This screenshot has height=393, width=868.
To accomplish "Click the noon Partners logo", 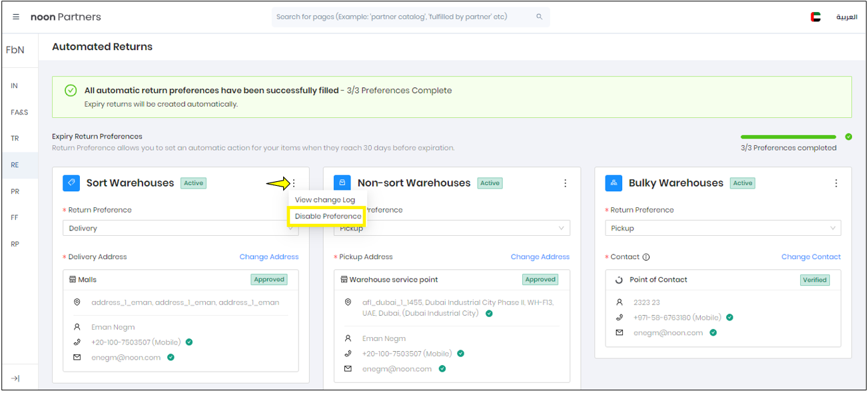I will click(66, 17).
